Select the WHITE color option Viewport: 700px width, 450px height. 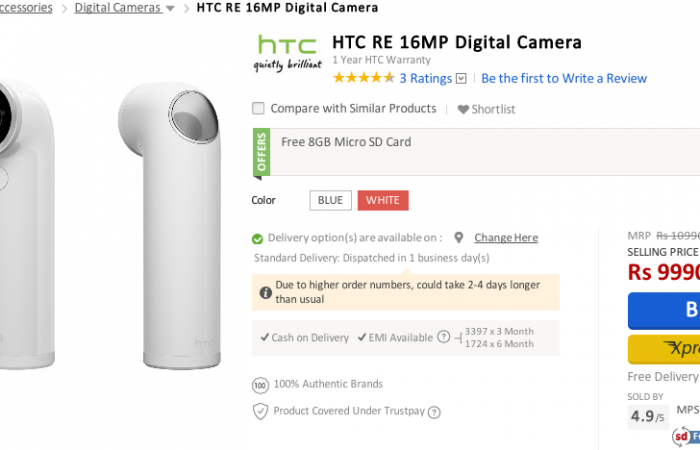click(383, 200)
